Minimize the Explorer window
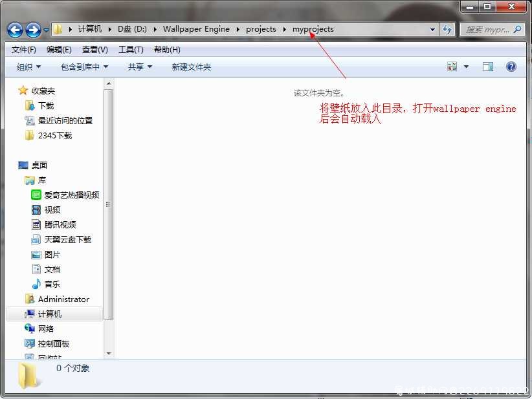Viewport: 532px width, 399px height. [x=470, y=6]
